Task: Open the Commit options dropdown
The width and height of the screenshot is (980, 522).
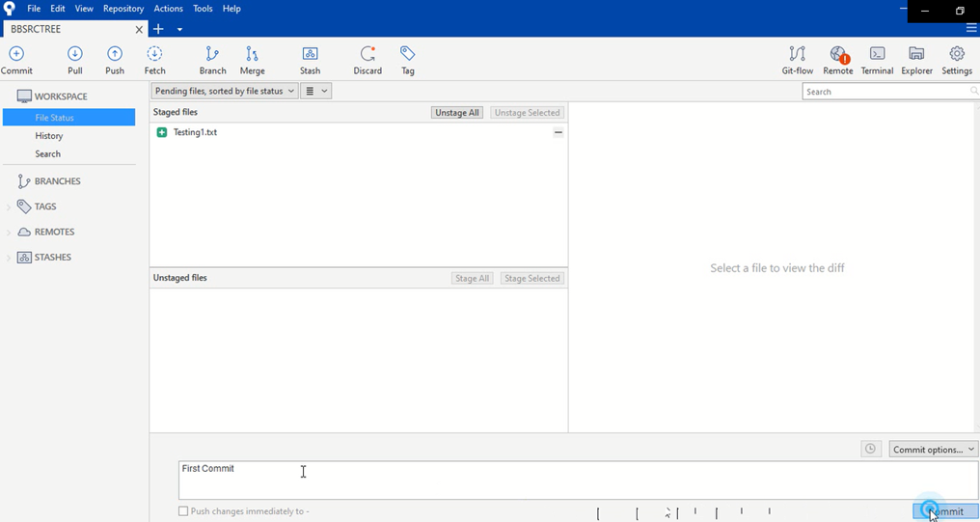Action: click(933, 450)
